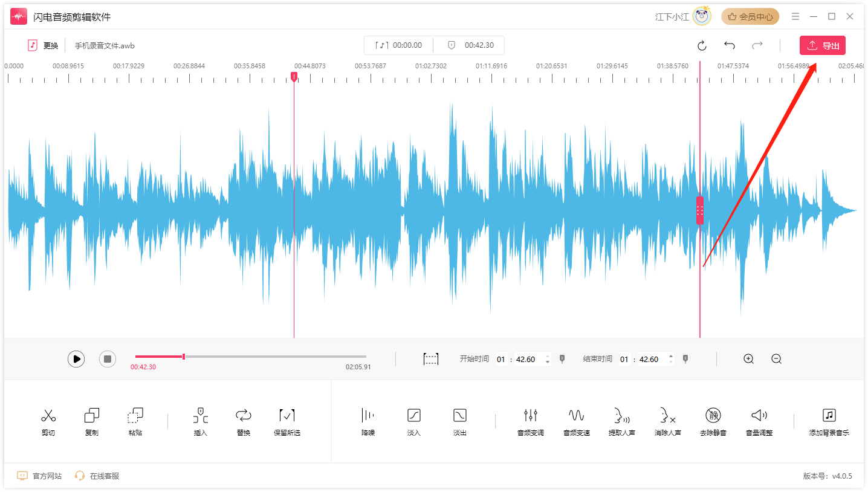Image resolution: width=868 pixels, height=492 pixels.
Task: Decrease 结束时间 seconds with down arrow
Action: (x=671, y=363)
